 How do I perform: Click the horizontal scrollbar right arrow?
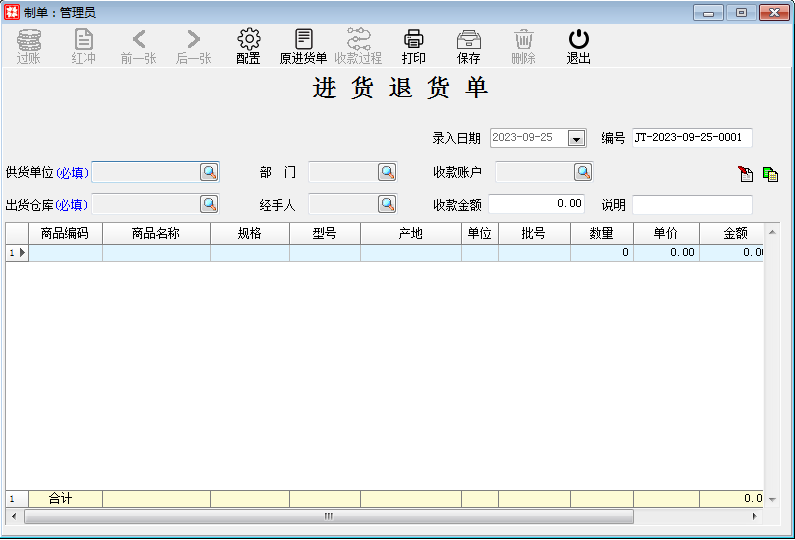pos(755,517)
